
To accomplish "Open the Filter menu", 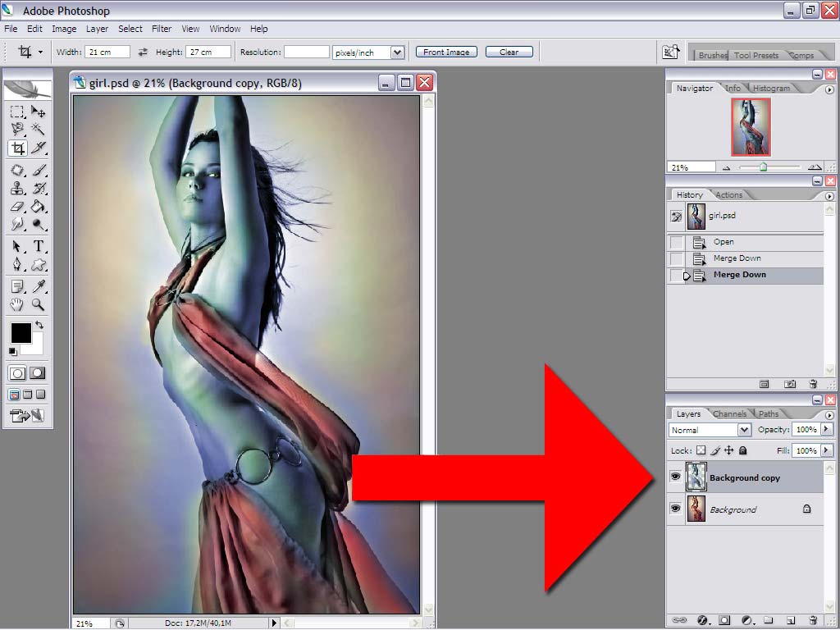I will pos(162,29).
